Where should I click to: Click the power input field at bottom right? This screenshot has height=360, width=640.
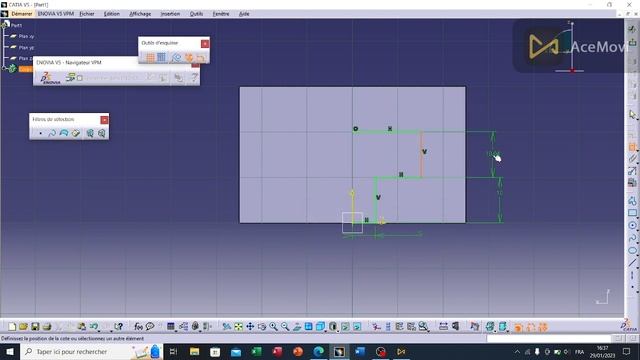pos(548,338)
